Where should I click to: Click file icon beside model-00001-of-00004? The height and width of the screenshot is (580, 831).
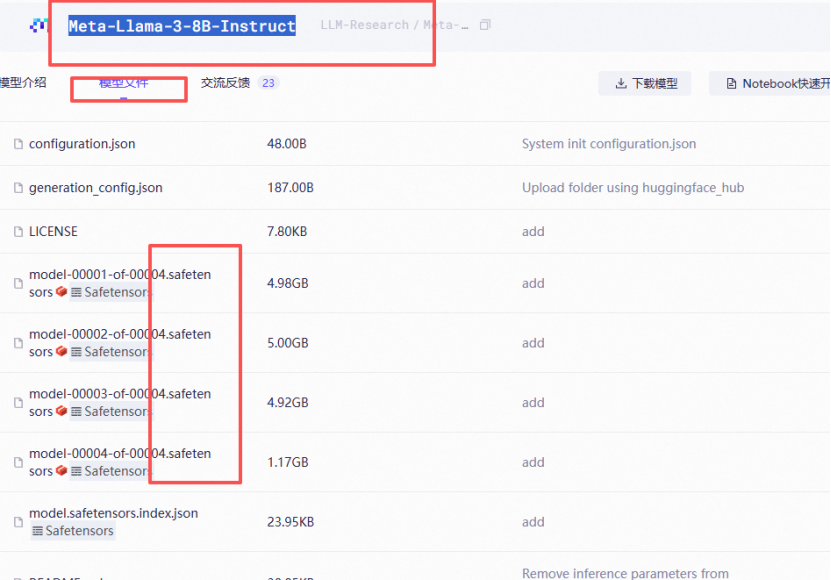[19, 283]
